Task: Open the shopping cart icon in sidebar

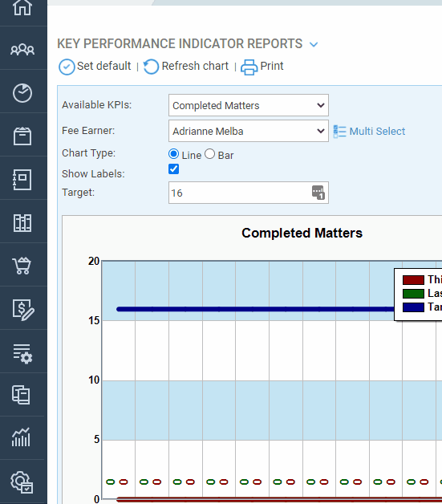Action: tap(22, 266)
